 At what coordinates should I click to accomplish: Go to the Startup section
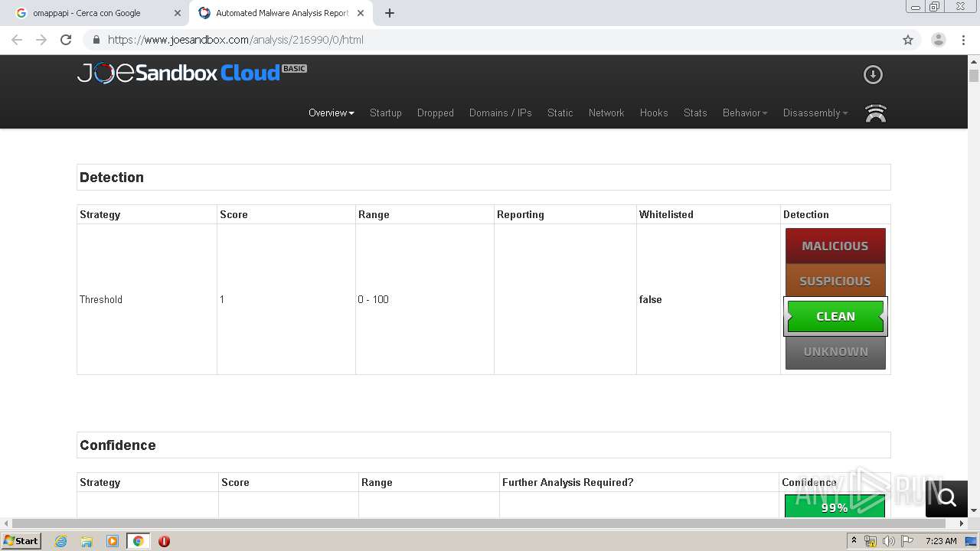point(385,112)
